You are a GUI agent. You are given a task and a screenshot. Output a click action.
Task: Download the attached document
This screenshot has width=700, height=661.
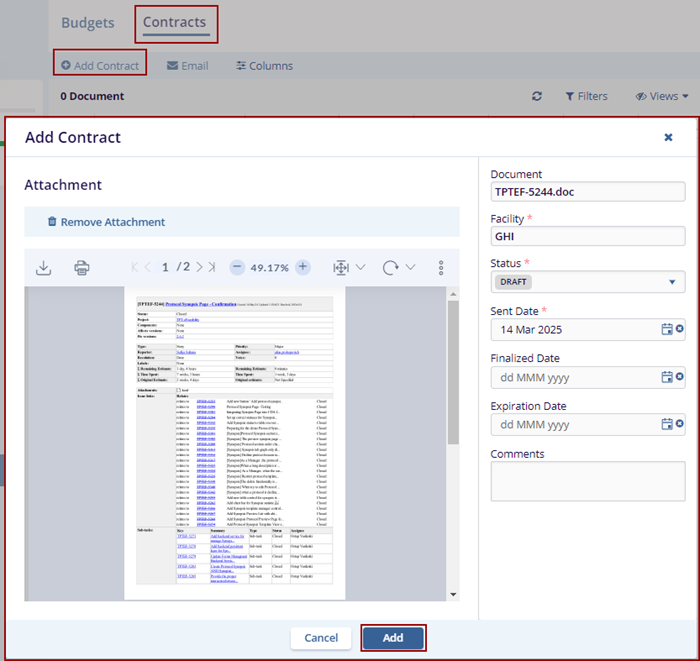(x=43, y=268)
